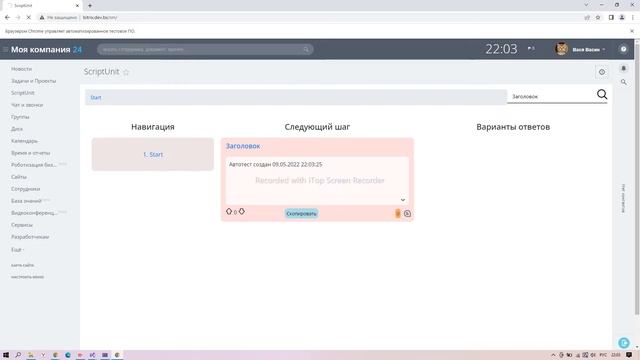The image size is (640, 360).
Task: Open ScriptUnit in left menu
Action: (x=23, y=93)
